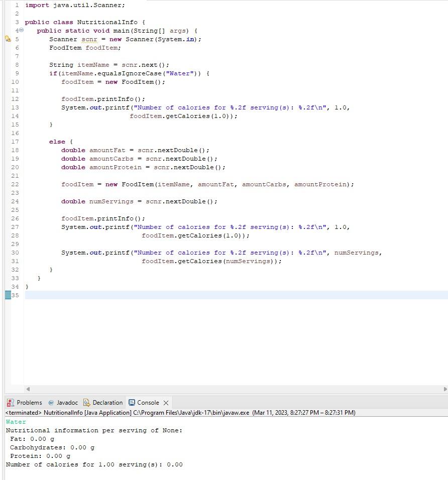Click the Problems view error icon
448x480 pixels.
pos(9,402)
